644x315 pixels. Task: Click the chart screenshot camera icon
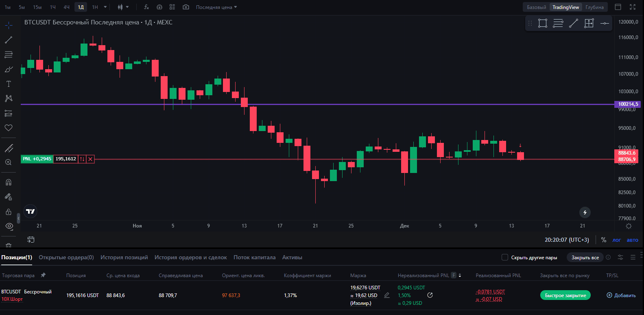tap(186, 7)
